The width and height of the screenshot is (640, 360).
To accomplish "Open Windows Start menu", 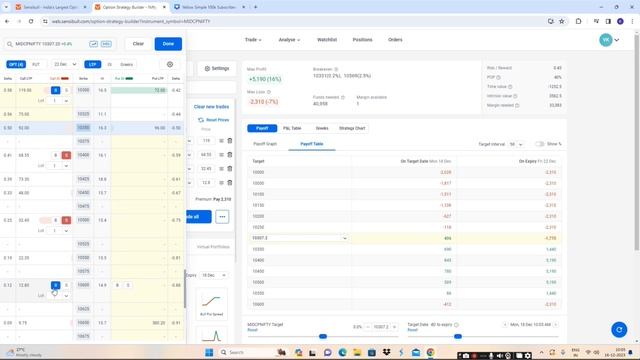I will 209,352.
